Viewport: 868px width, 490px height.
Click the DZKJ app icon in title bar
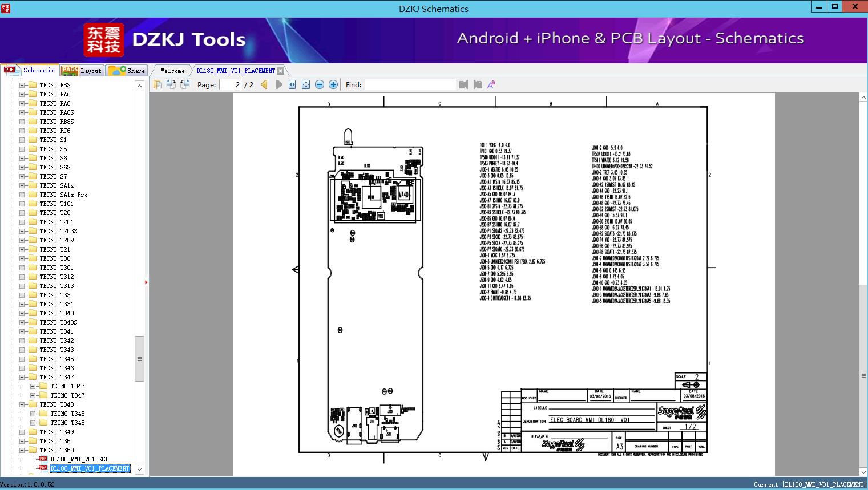point(5,8)
